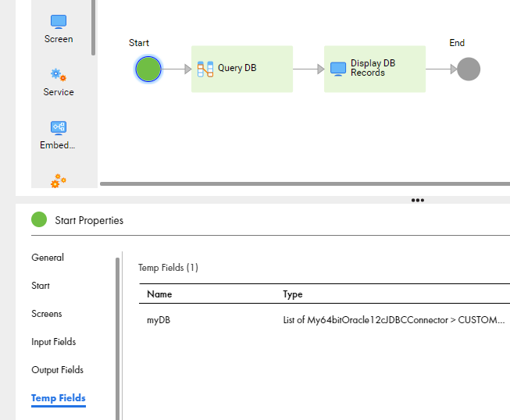Open the General properties tab
The image size is (510, 420).
coord(48,258)
